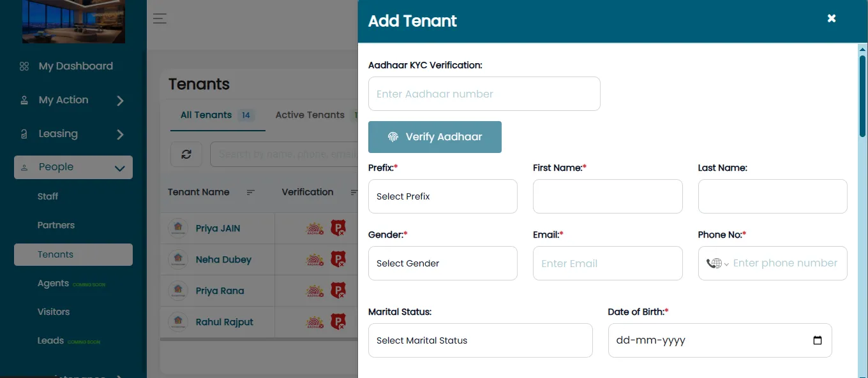
Task: Click the First Name input field
Action: coord(608,196)
